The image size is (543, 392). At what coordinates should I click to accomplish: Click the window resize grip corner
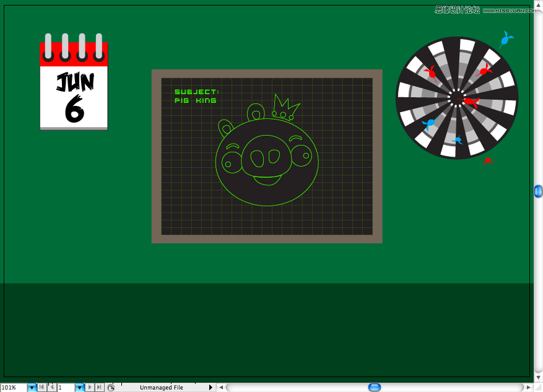point(539,388)
